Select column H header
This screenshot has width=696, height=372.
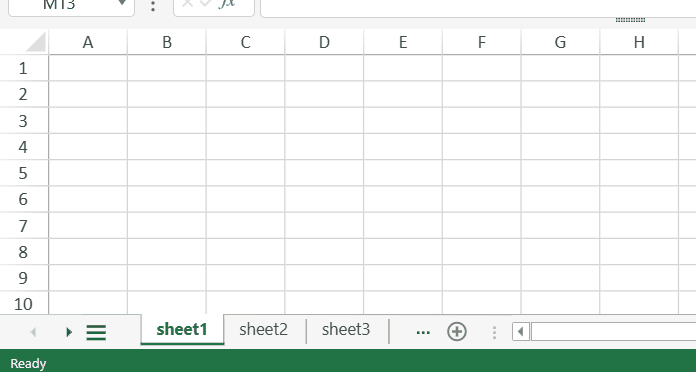point(639,42)
